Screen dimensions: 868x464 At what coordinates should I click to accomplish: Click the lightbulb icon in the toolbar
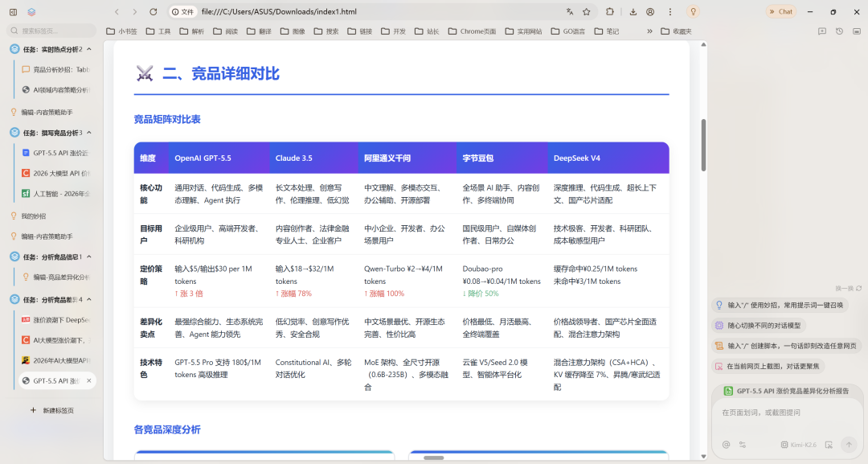click(694, 11)
